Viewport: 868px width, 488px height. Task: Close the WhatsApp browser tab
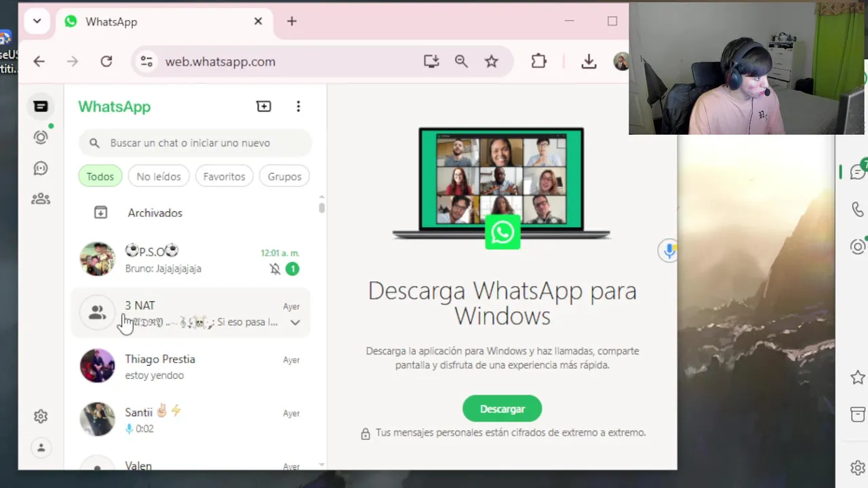(258, 22)
